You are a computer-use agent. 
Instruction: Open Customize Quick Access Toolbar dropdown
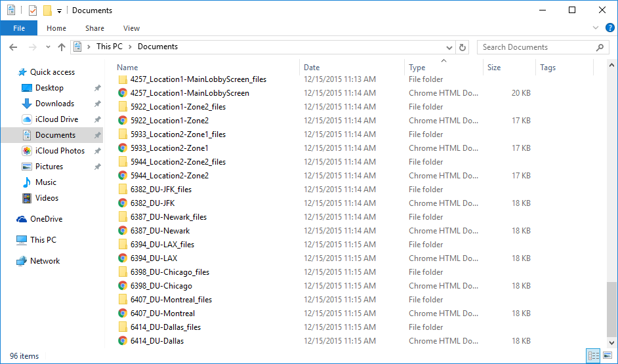click(x=59, y=10)
